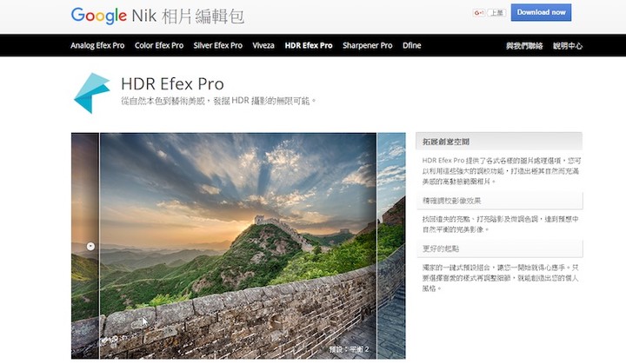Click the next image preview on right edge
The image size is (626, 364).
(x=391, y=246)
